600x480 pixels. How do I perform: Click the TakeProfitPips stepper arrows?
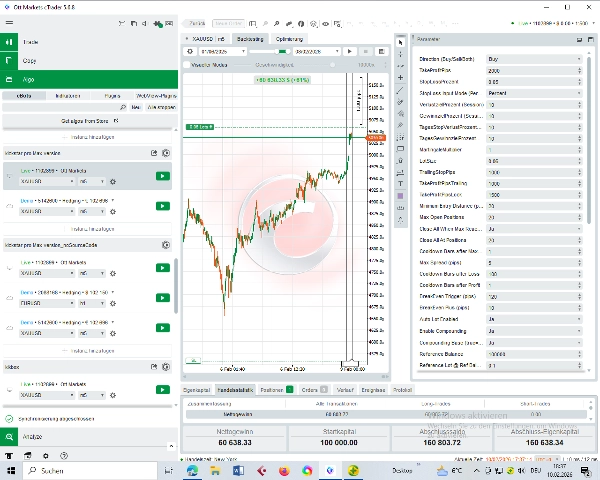click(579, 70)
